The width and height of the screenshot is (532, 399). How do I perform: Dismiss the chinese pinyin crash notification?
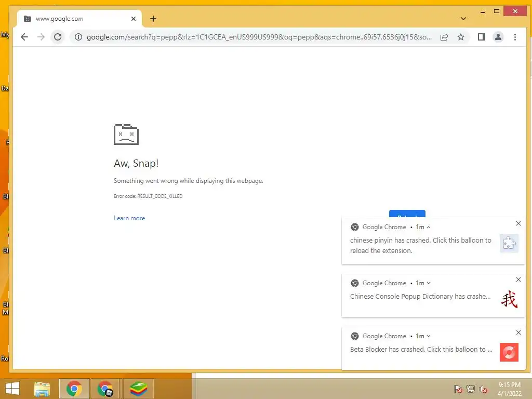[518, 223]
